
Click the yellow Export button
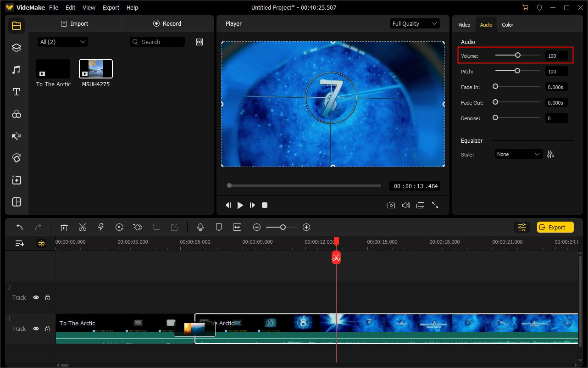(555, 227)
